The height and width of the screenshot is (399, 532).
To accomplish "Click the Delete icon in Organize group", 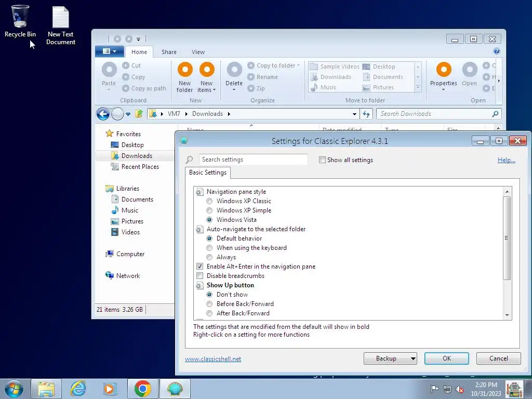I will coord(234,70).
